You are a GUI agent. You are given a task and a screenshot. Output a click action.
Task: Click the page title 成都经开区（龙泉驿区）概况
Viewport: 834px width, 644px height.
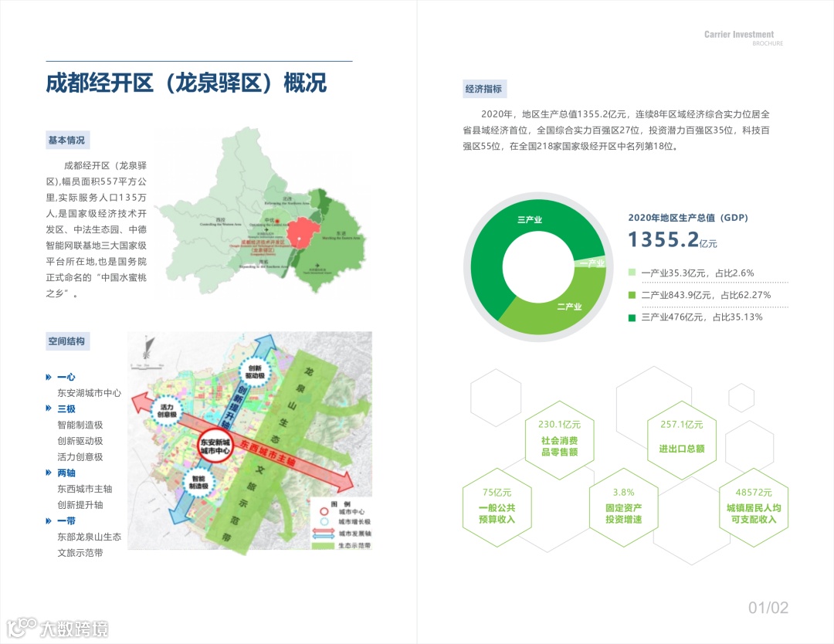(186, 83)
